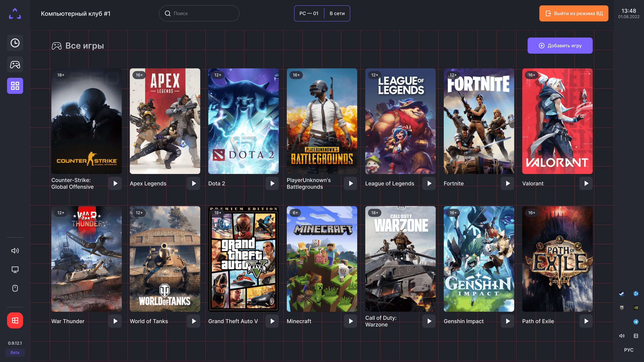Open the Warzone cover art
Screen dimensions: 644x362
pos(400,259)
